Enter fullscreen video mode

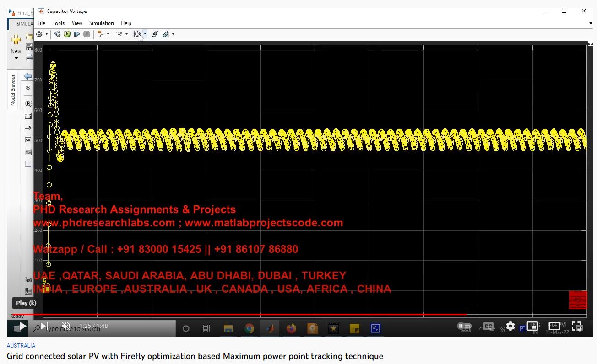577,327
